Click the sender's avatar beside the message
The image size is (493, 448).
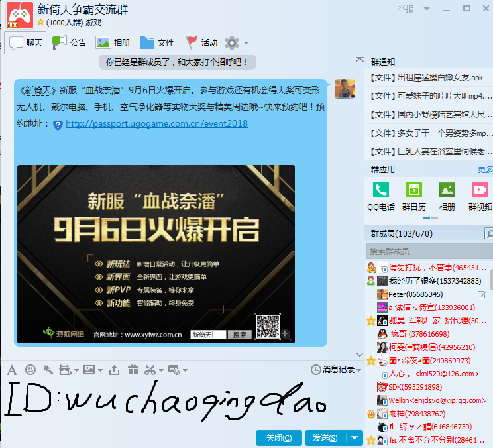(345, 89)
